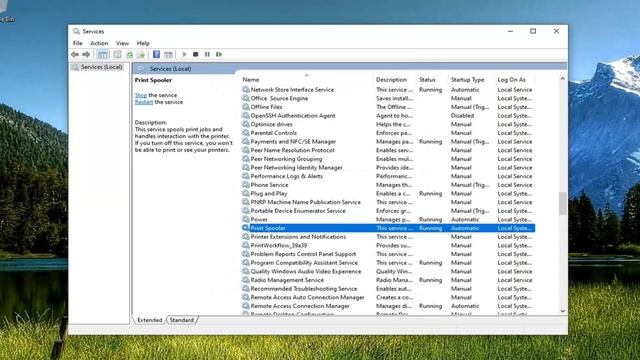Click the Back arrow in the toolbar
640x360 pixels.
coord(75,54)
